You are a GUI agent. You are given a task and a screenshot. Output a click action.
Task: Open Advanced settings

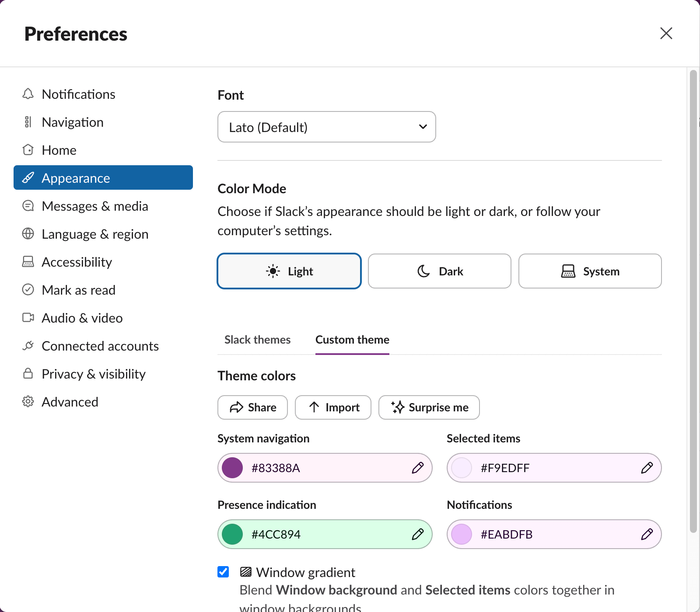(x=103, y=402)
